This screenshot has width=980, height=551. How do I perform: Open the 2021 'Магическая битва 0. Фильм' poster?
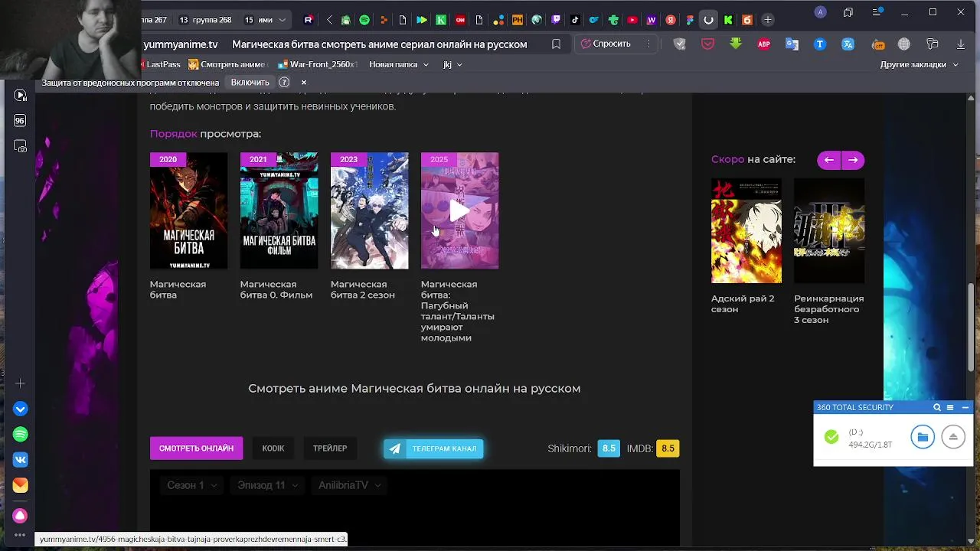point(279,210)
